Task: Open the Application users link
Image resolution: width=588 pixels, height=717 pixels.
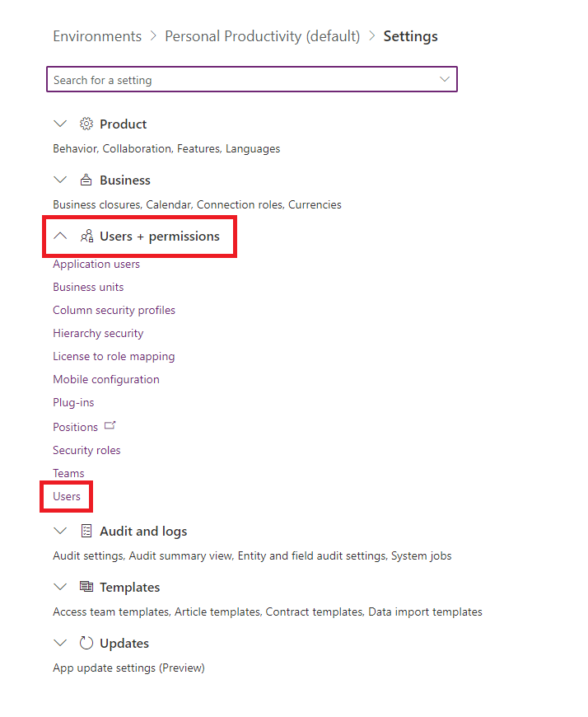Action: pyautogui.click(x=96, y=265)
